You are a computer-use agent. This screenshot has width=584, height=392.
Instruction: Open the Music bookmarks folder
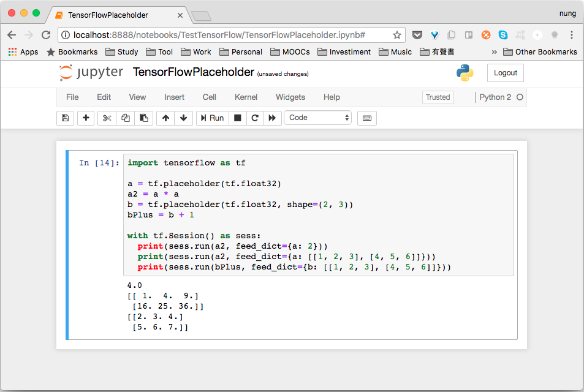pos(395,51)
